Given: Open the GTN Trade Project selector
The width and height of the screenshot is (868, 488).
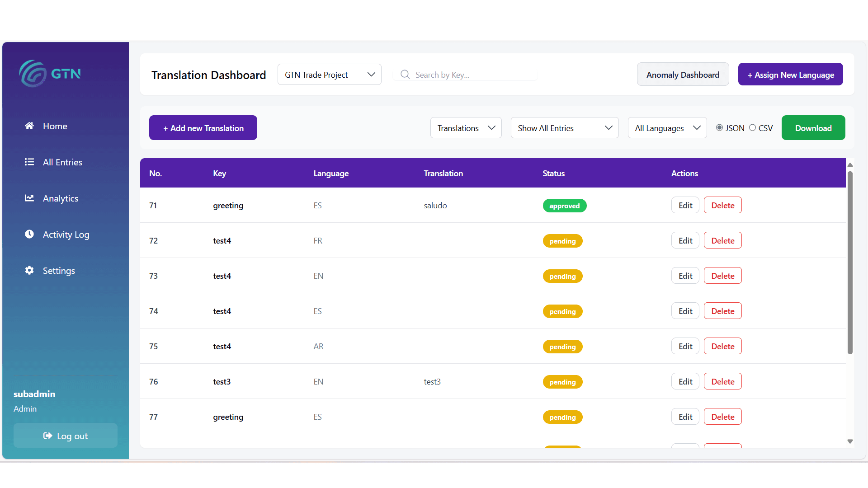Looking at the screenshot, I should pos(329,74).
